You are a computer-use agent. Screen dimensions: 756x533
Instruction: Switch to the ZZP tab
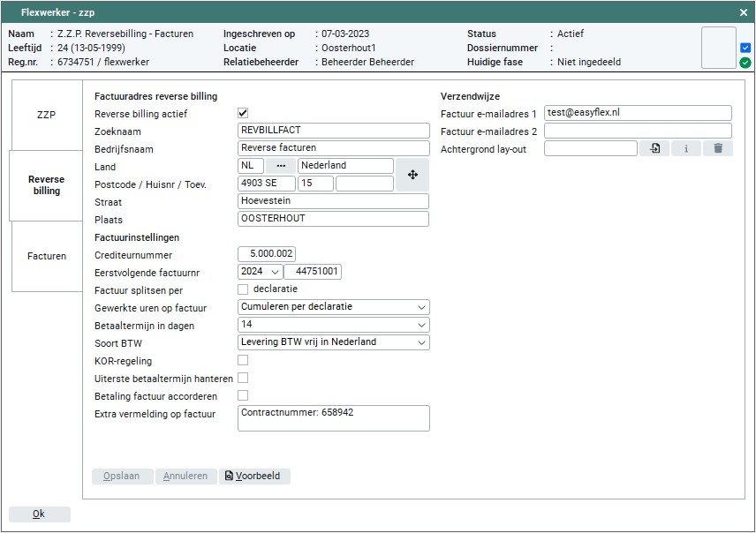pos(46,115)
